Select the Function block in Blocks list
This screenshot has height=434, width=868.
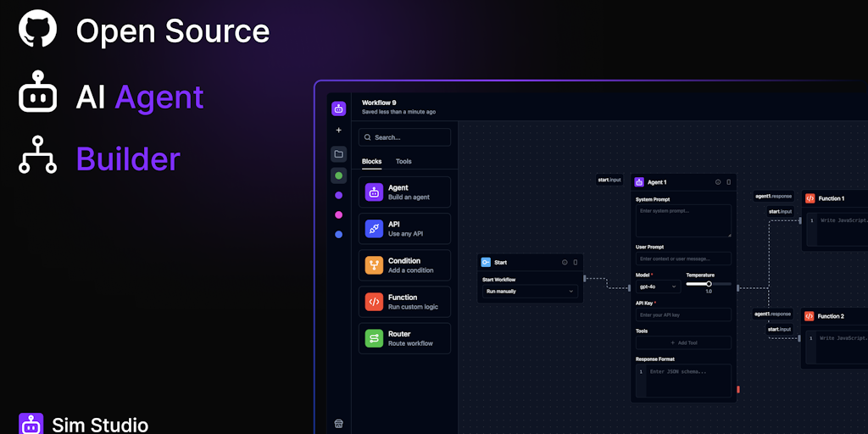point(405,302)
